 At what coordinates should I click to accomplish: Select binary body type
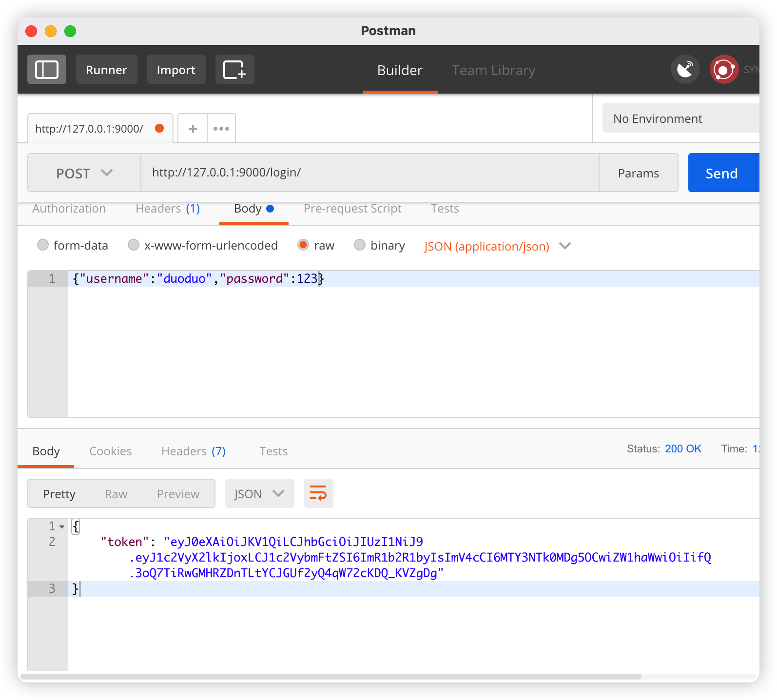pos(379,245)
